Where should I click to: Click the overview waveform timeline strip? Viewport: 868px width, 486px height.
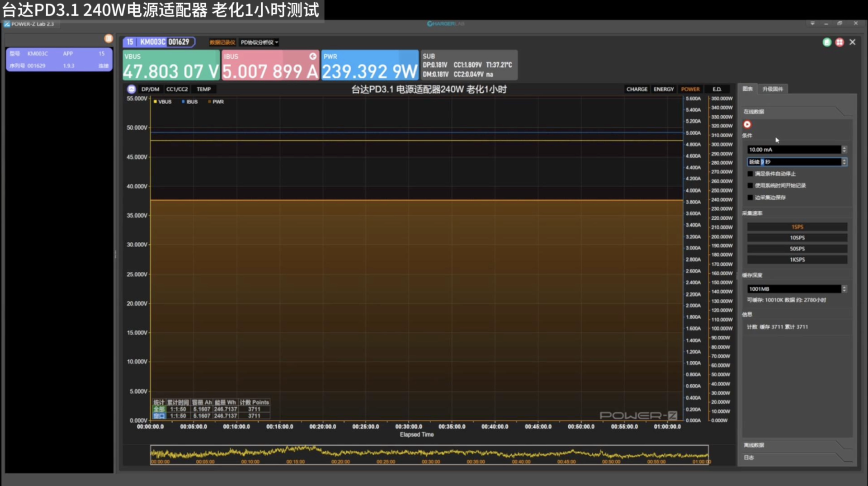[429, 454]
